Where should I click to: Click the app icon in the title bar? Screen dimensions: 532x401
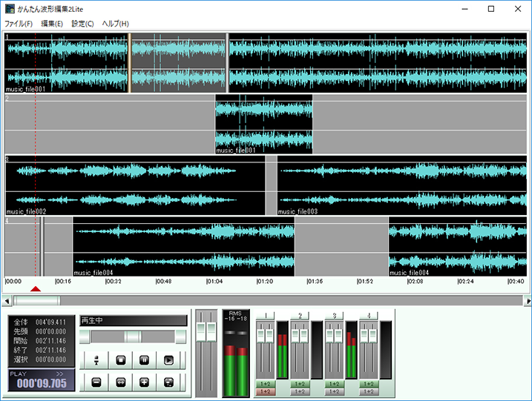[10, 9]
